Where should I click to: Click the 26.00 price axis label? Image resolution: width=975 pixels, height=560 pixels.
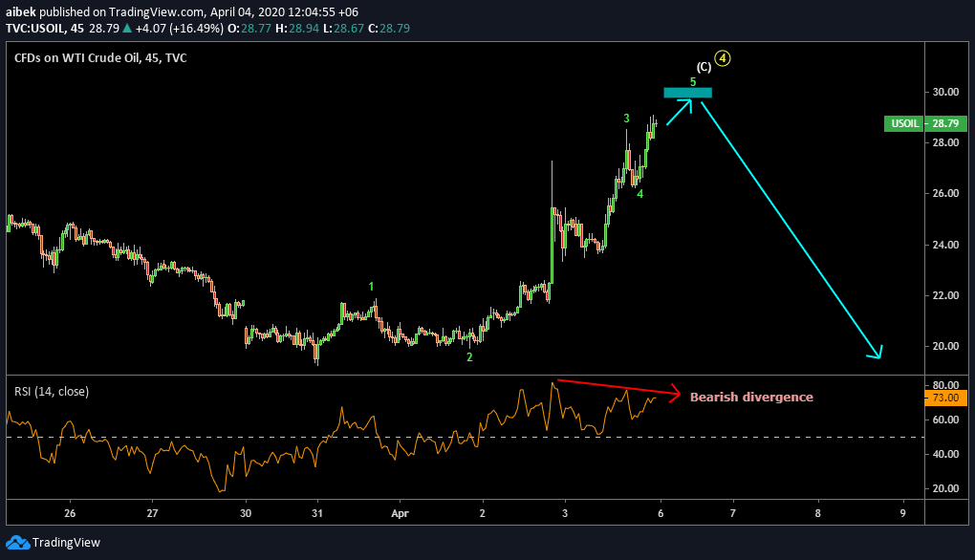(945, 193)
